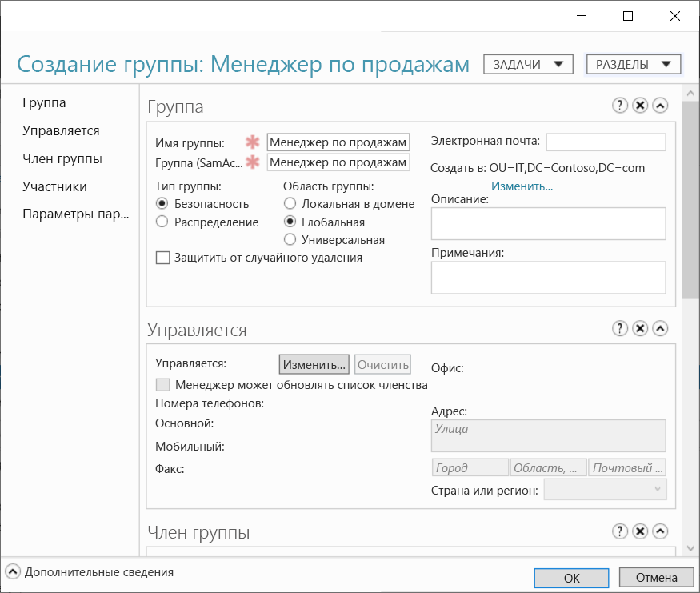Expand Дополнительные сведения chevron icon
The width and height of the screenshot is (700, 593).
coord(13,571)
